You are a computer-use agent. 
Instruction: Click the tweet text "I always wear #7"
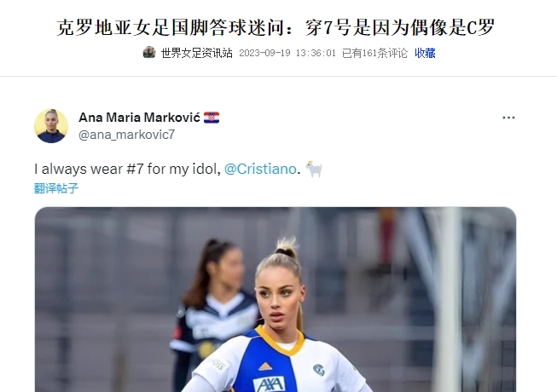click(x=90, y=169)
